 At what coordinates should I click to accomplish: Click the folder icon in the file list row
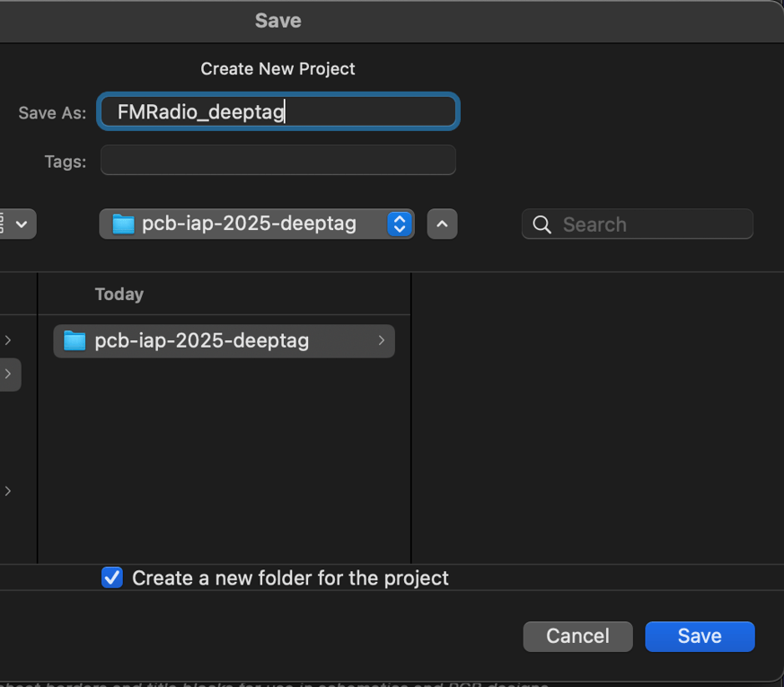click(75, 341)
